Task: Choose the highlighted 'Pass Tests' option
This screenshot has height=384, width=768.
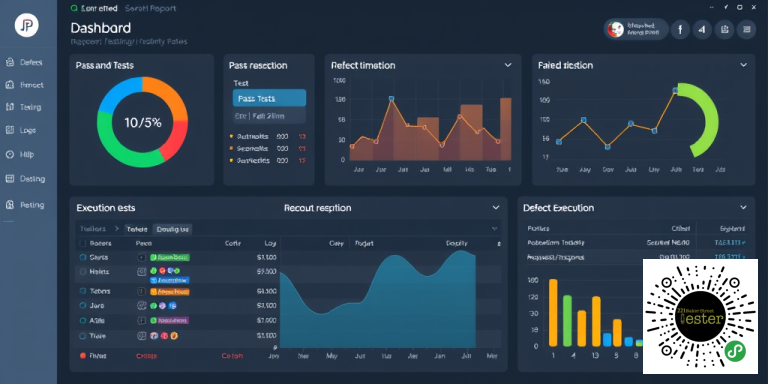Action: (269, 98)
